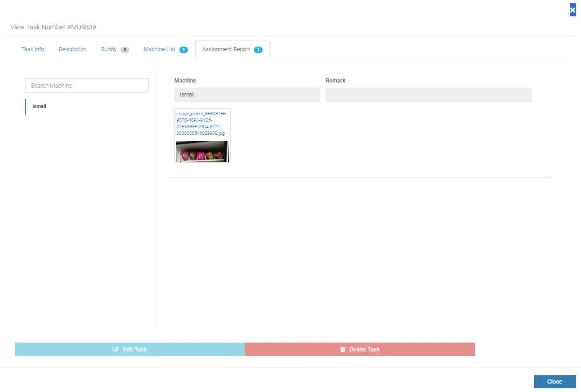
Task: Select Ismail from the machine sidebar list
Action: tap(39, 106)
